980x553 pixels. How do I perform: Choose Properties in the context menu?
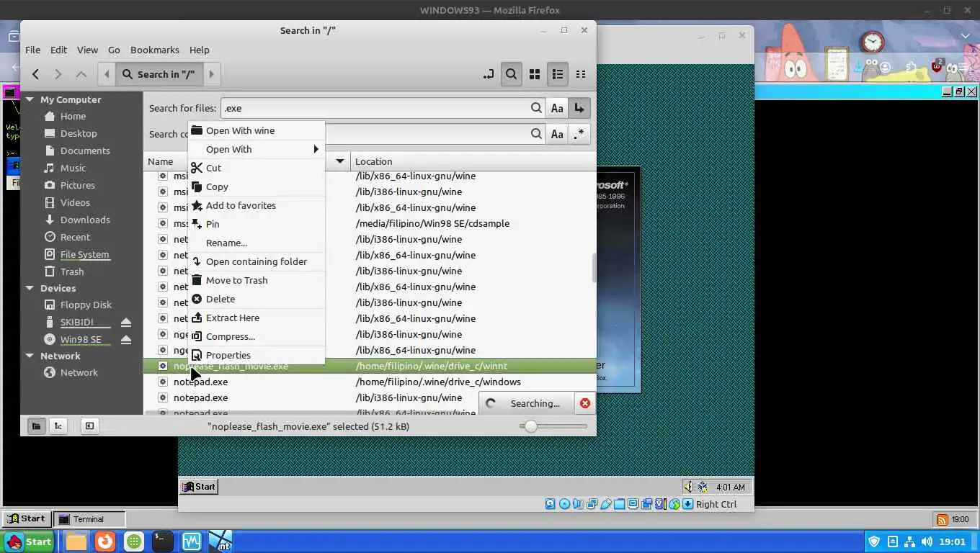(x=257, y=355)
